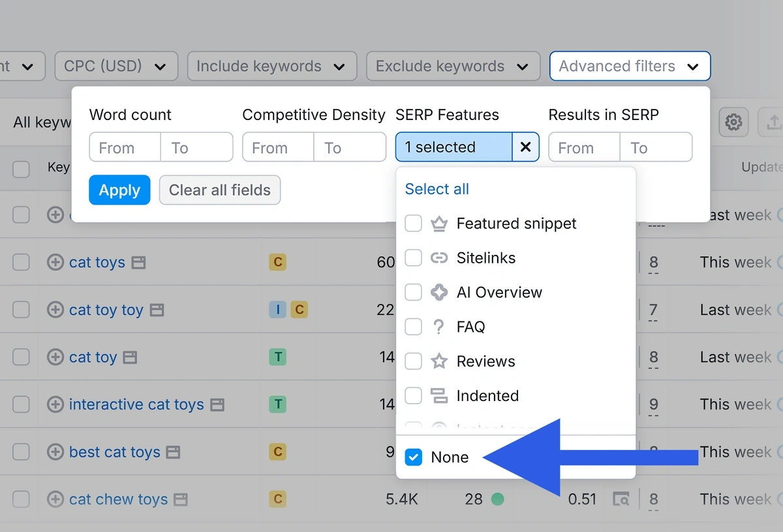Open the Include keywords dropdown
Image resolution: width=783 pixels, height=532 pixels.
[272, 66]
